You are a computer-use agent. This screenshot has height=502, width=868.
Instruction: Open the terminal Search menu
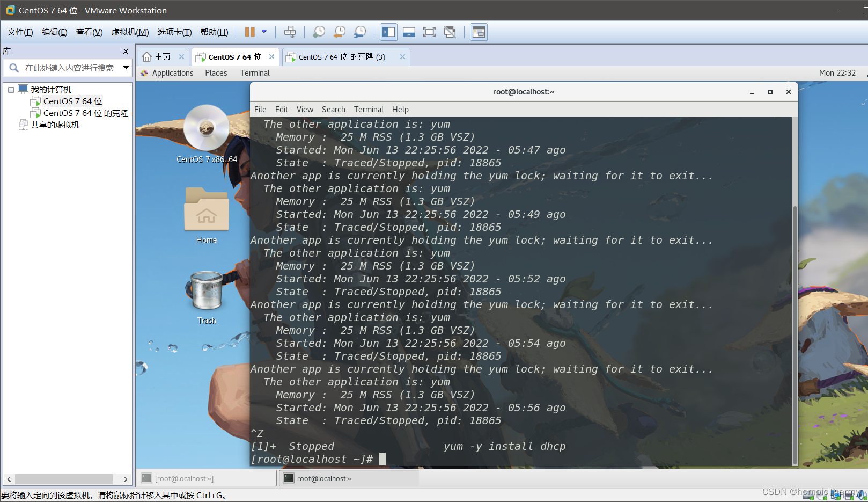(334, 110)
